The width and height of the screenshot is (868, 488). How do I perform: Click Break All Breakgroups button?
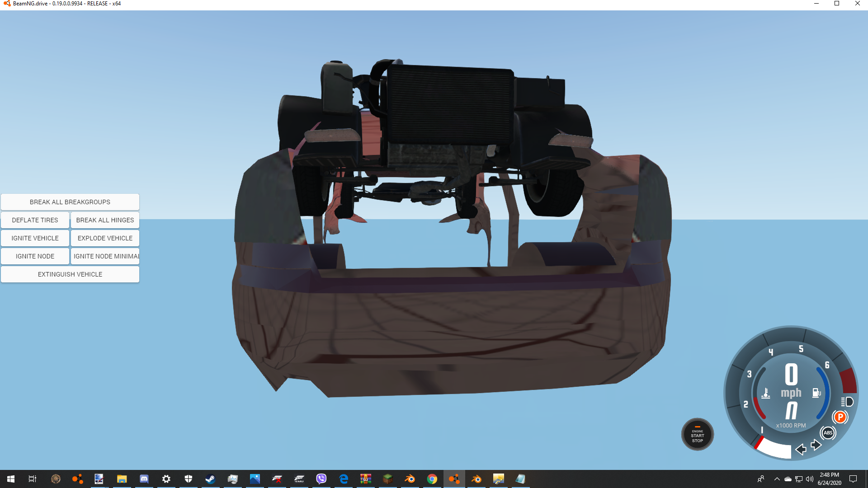(x=70, y=202)
